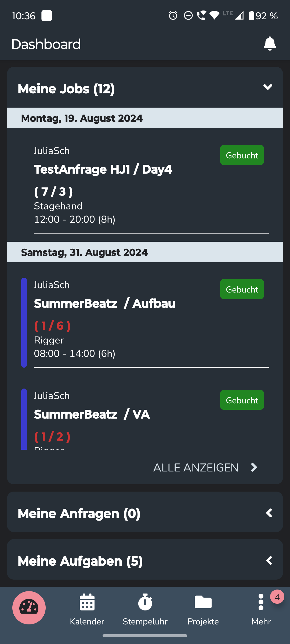
Task: Tap Gebucht badge on SummerBeatz Aufbau
Action: [242, 289]
